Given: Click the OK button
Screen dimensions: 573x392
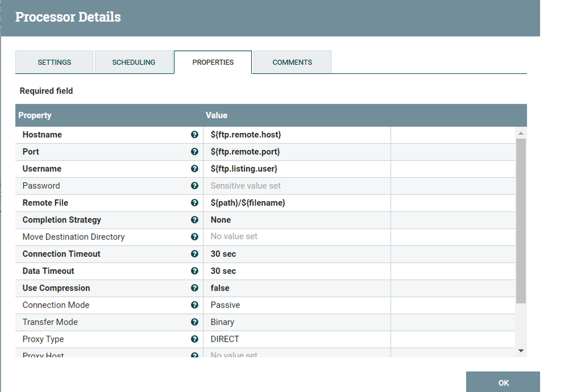Looking at the screenshot, I should [x=503, y=382].
